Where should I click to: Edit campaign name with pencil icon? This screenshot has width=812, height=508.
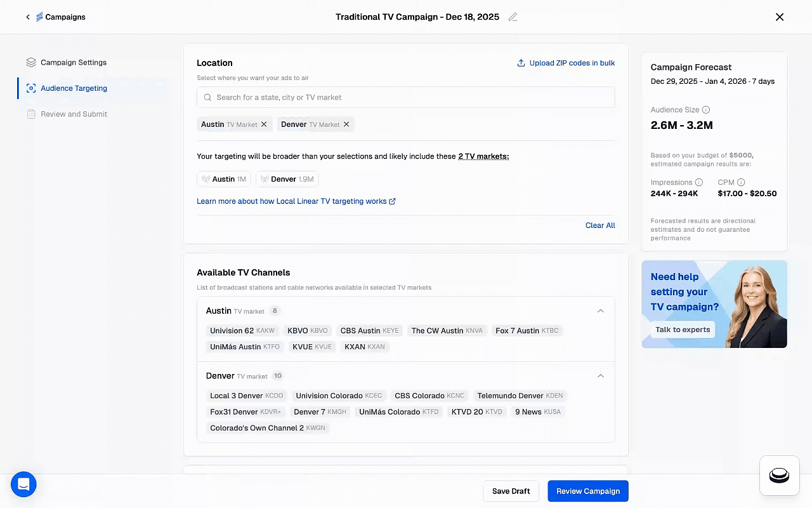click(x=513, y=17)
